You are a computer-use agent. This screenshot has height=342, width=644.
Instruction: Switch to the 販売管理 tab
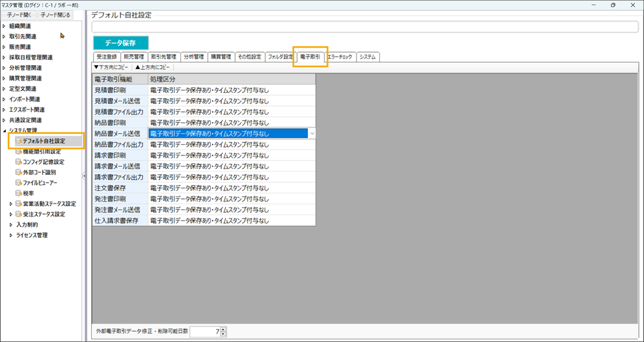coord(134,57)
